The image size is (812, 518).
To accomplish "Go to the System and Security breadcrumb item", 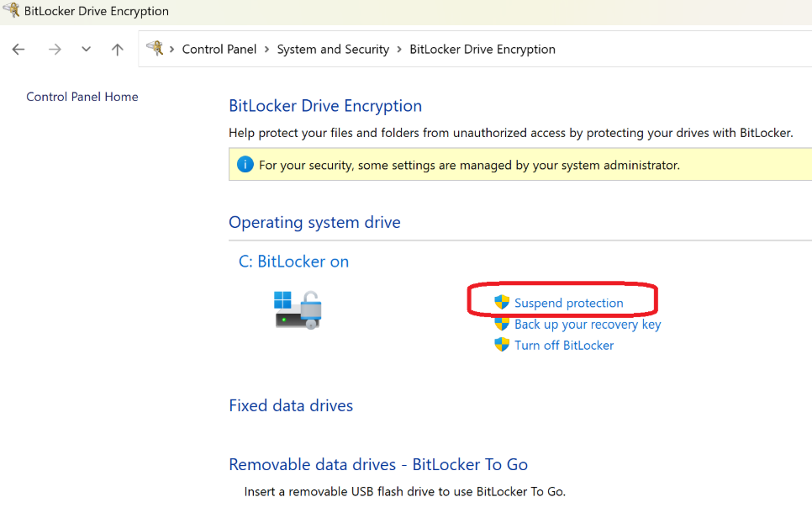I will tap(333, 50).
